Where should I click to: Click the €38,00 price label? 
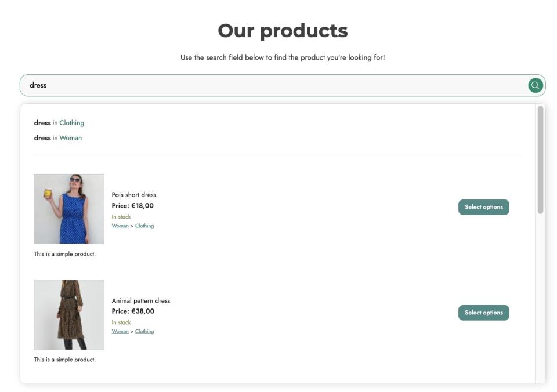pos(133,311)
